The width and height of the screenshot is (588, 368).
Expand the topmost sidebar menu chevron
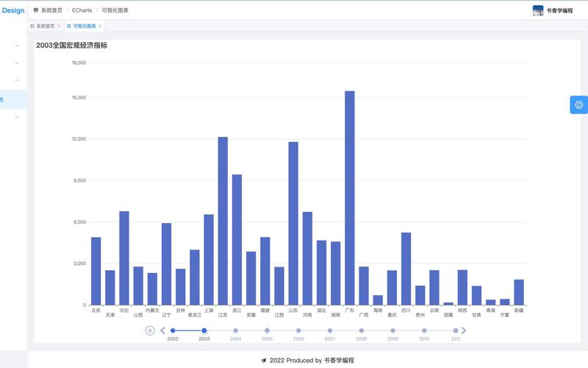point(17,46)
